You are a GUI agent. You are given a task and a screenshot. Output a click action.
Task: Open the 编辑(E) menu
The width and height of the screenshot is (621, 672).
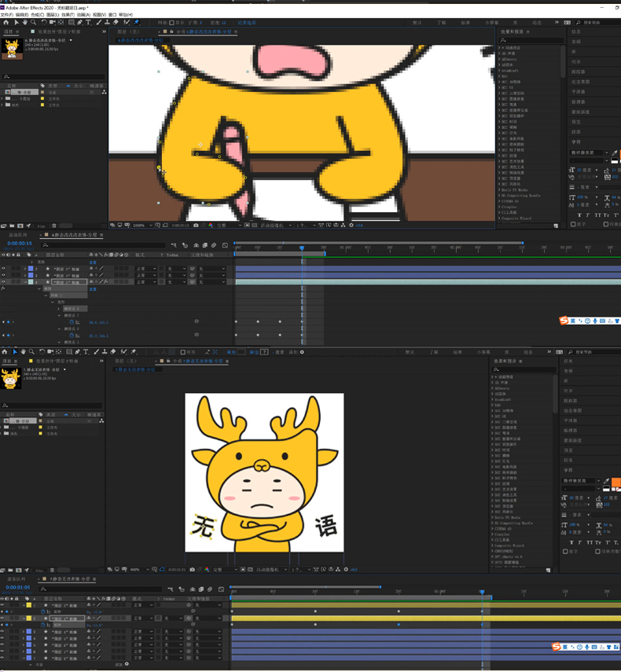22,15
